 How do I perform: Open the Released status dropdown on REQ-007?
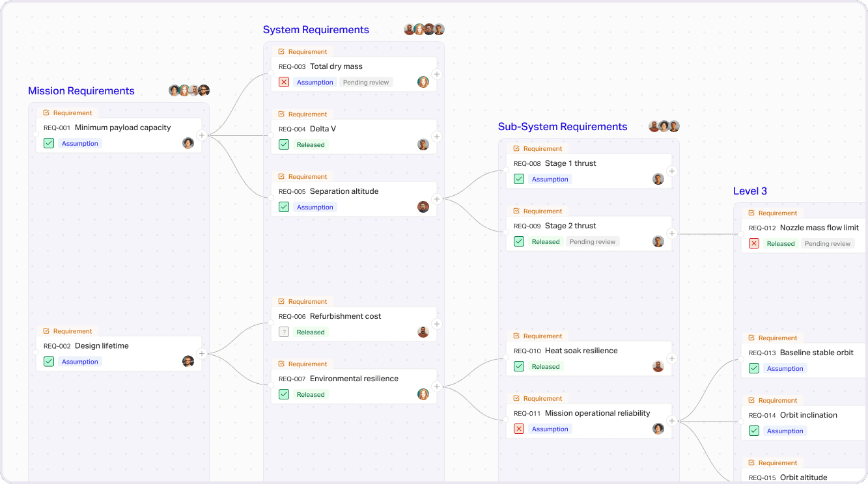point(311,394)
